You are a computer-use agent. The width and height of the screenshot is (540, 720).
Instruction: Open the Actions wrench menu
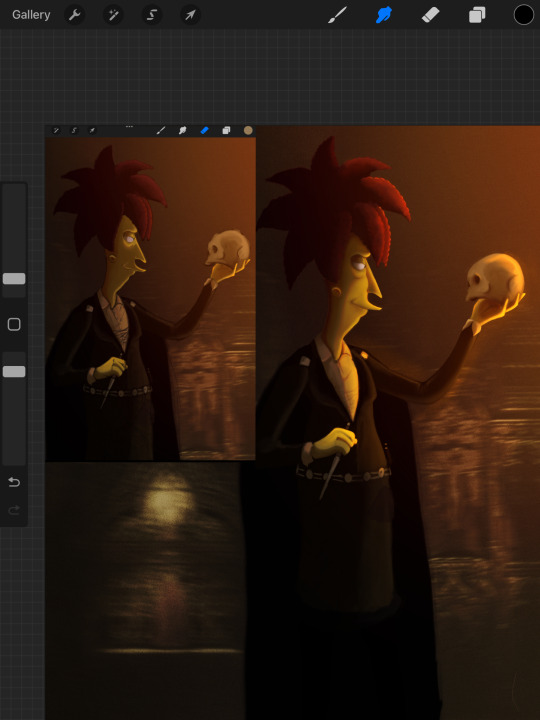(74, 15)
